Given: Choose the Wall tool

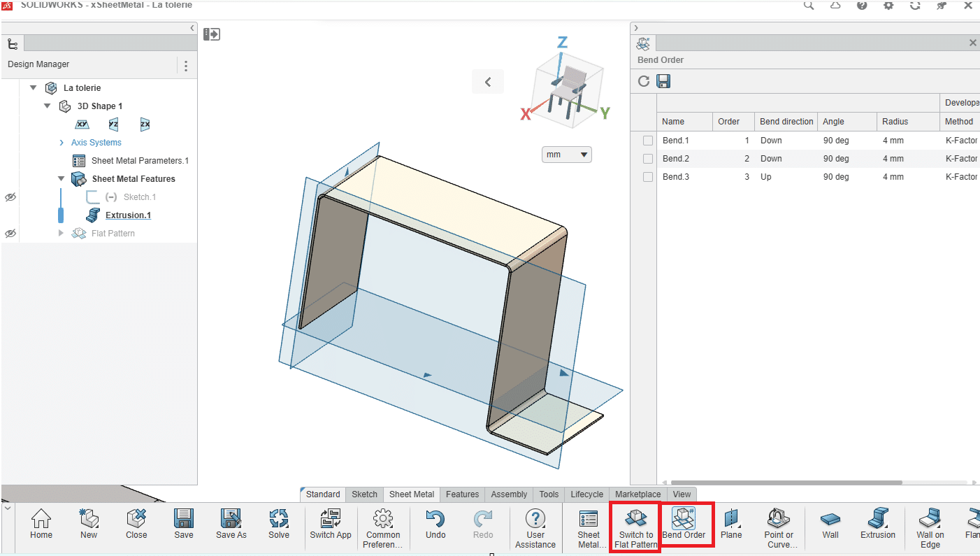Looking at the screenshot, I should tap(830, 524).
